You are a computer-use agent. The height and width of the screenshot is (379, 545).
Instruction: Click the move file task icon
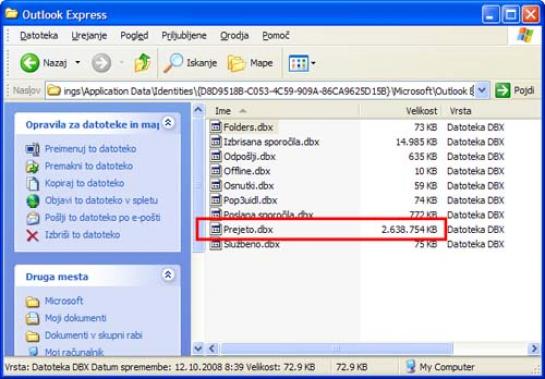[x=33, y=167]
